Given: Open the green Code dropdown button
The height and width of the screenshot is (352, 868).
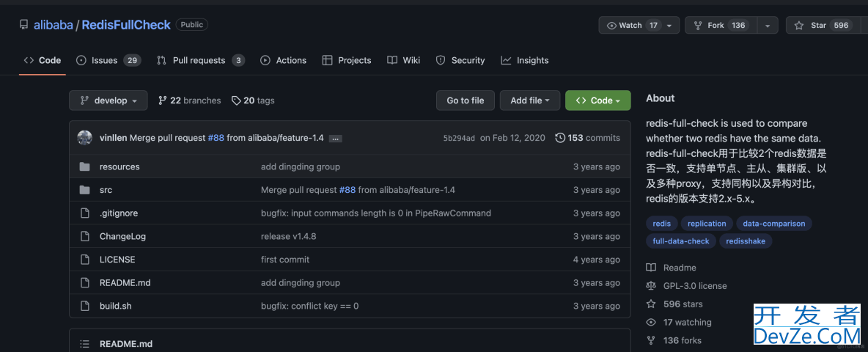Looking at the screenshot, I should [x=598, y=100].
